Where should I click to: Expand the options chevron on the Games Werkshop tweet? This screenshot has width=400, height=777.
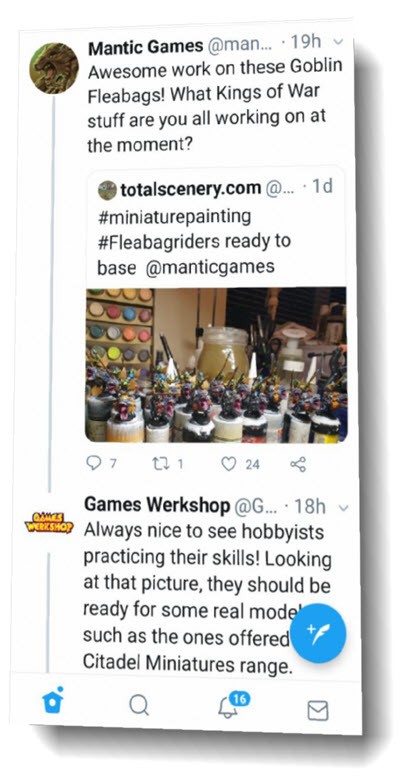tap(345, 508)
